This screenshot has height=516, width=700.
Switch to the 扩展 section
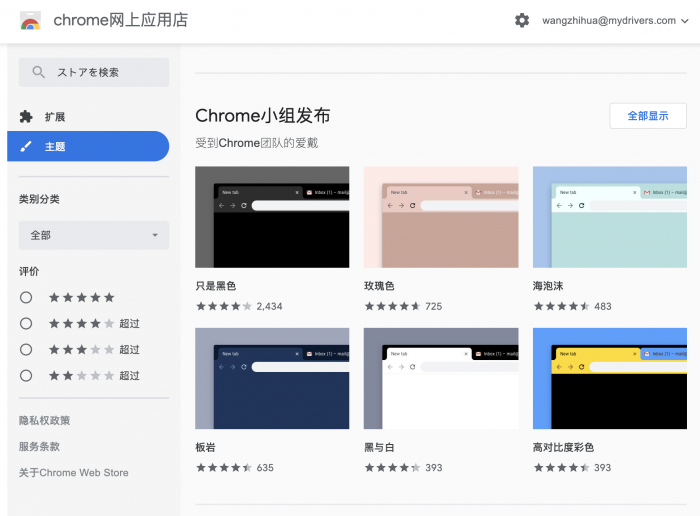click(x=55, y=117)
